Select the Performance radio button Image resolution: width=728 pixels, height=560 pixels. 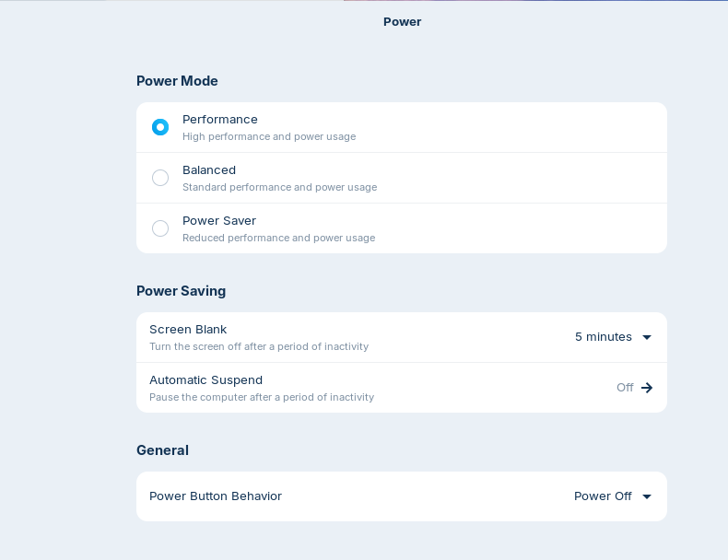[x=160, y=127]
